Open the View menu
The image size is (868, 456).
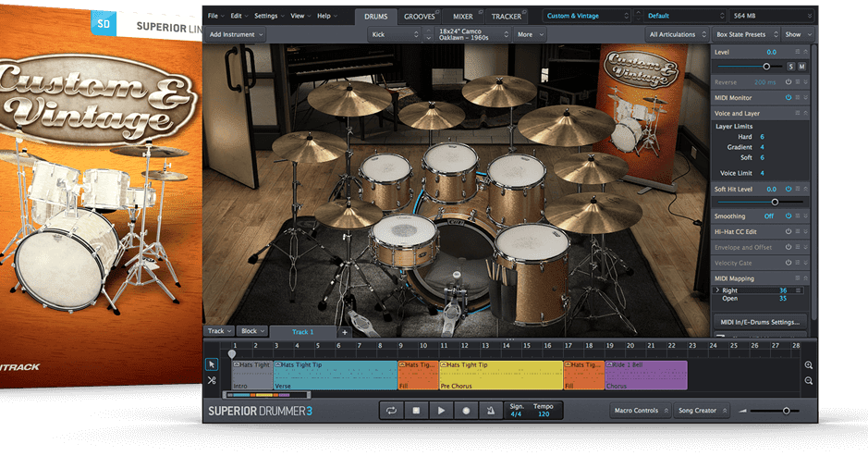click(300, 16)
